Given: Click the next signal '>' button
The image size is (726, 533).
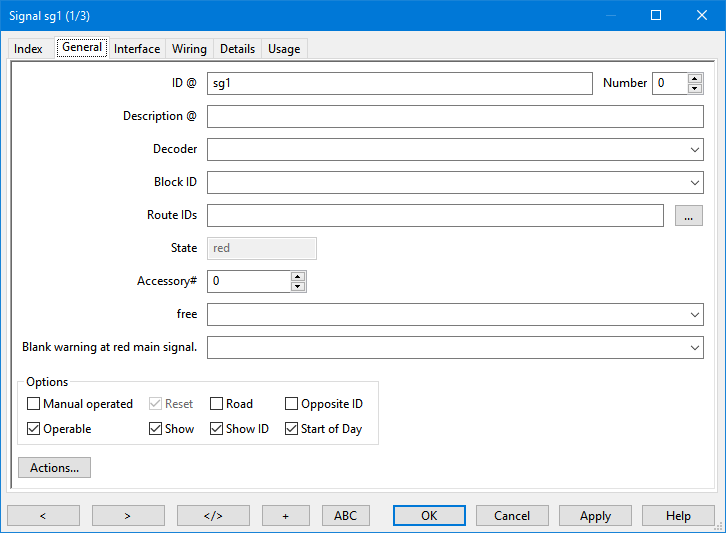Looking at the screenshot, I should pos(128,516).
